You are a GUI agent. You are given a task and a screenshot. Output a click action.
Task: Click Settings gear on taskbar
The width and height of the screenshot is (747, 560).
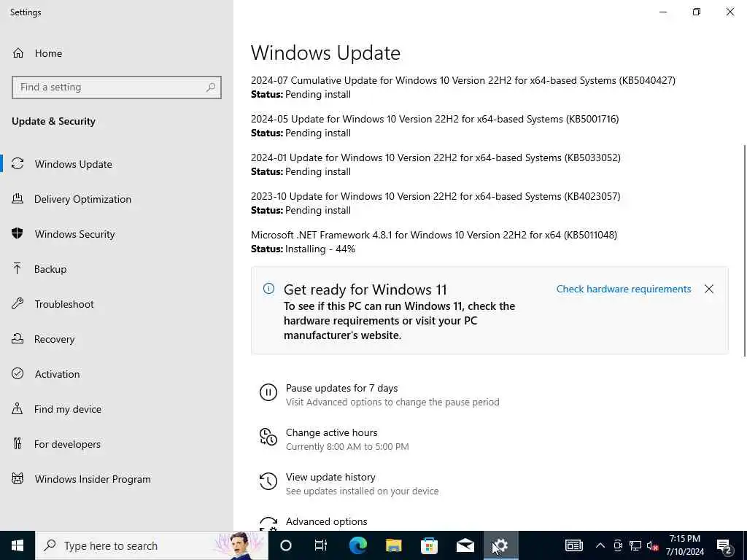coord(500,545)
